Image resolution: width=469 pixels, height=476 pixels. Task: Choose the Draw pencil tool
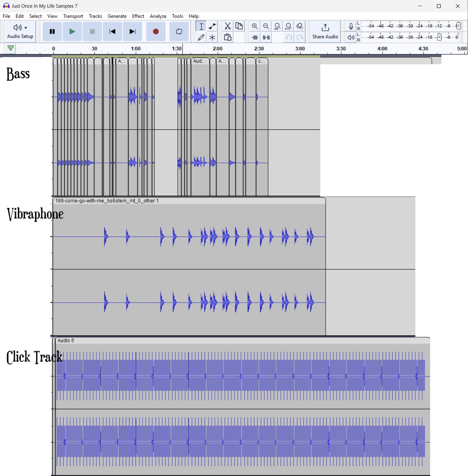(x=201, y=37)
